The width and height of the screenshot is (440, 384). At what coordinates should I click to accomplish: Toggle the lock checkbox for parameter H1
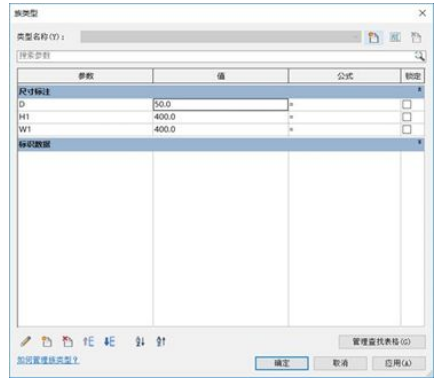(407, 117)
